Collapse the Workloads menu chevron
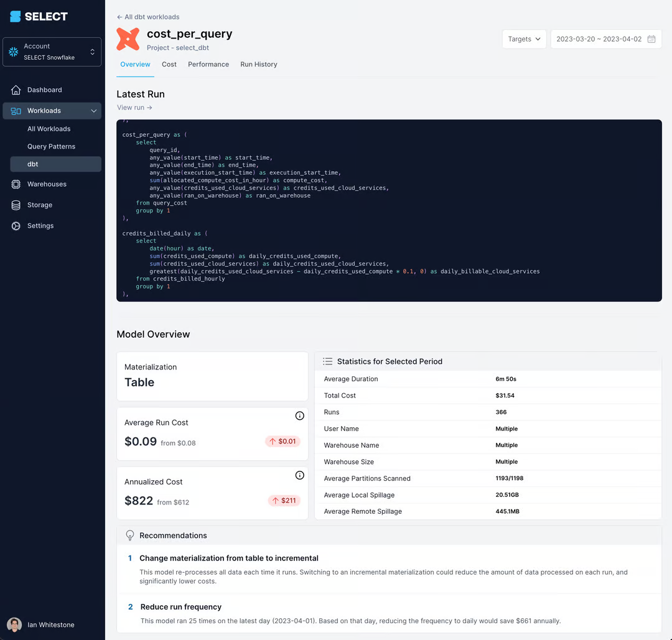The height and width of the screenshot is (640, 672). pyautogui.click(x=94, y=111)
